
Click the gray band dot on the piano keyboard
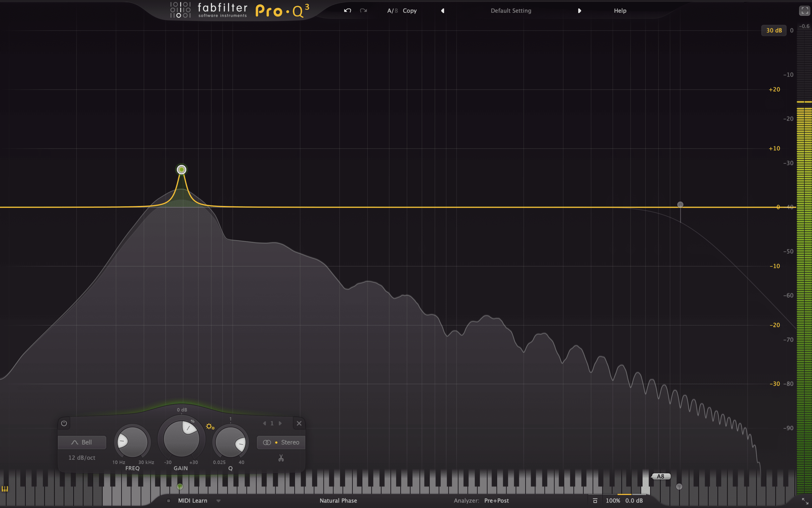click(679, 486)
